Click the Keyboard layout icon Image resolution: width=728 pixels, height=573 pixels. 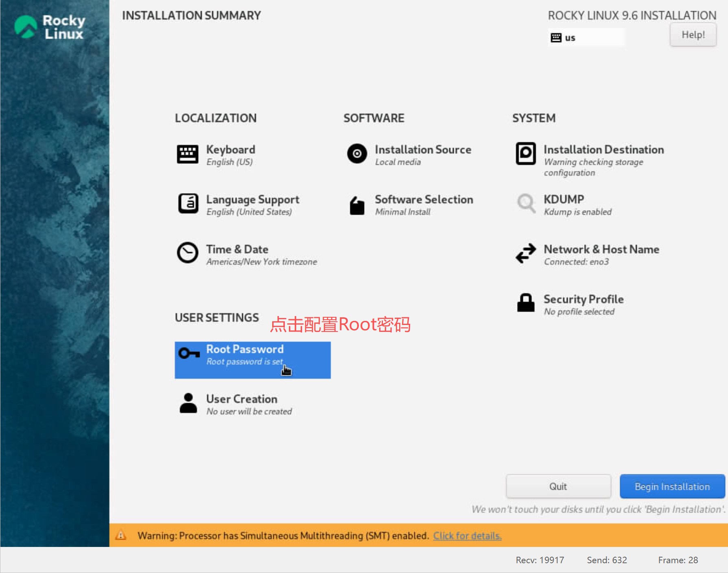(188, 154)
